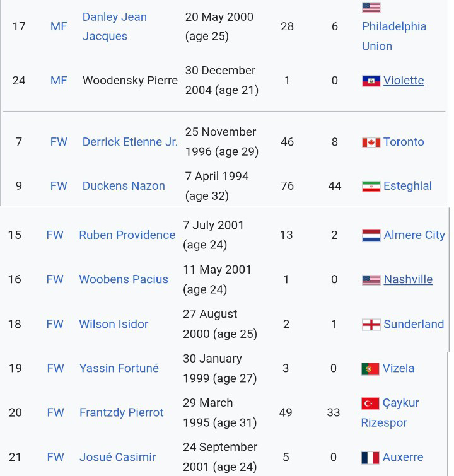
Task: Click the England flag next to Sunderland
Action: click(x=371, y=324)
